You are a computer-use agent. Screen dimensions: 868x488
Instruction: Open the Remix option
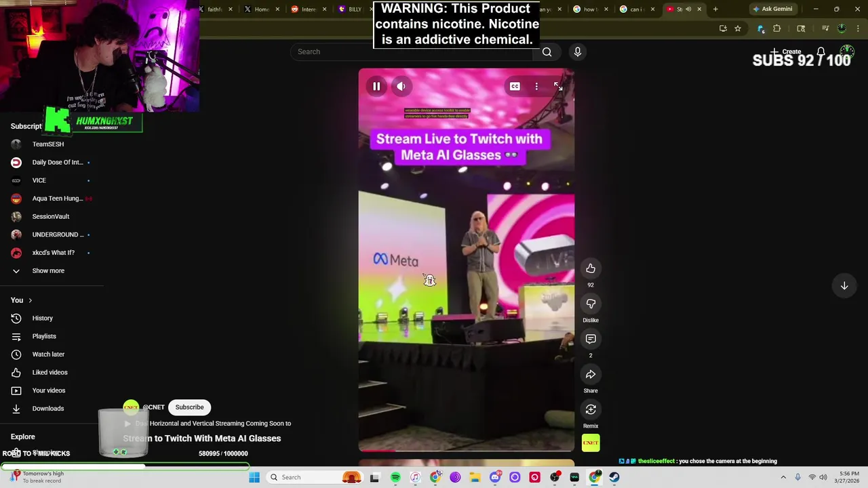591,409
